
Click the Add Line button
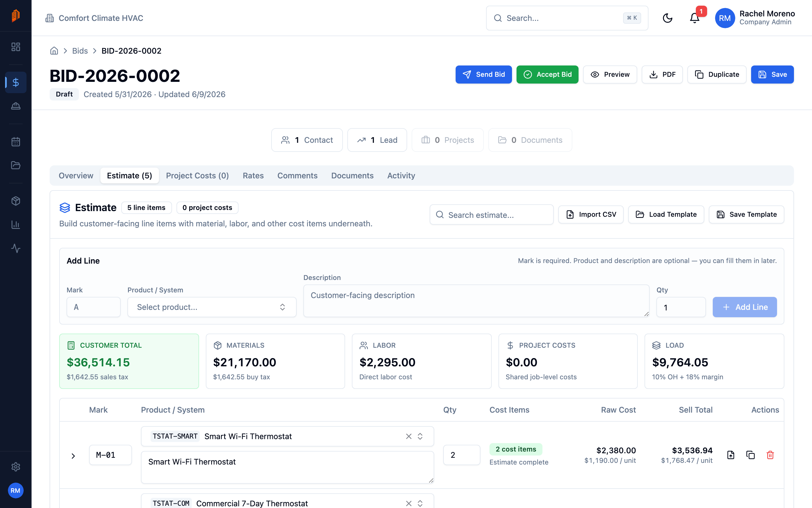tap(745, 307)
